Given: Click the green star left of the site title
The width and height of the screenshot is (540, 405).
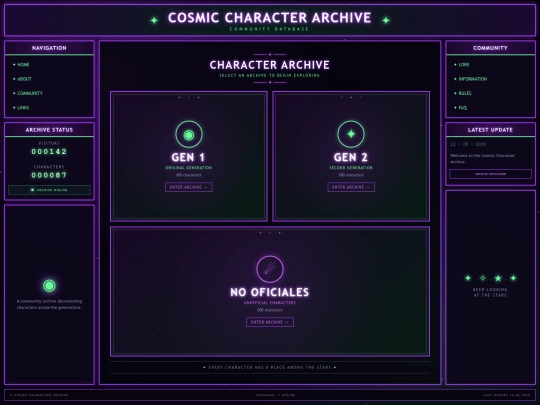Looking at the screenshot, I should (154, 20).
